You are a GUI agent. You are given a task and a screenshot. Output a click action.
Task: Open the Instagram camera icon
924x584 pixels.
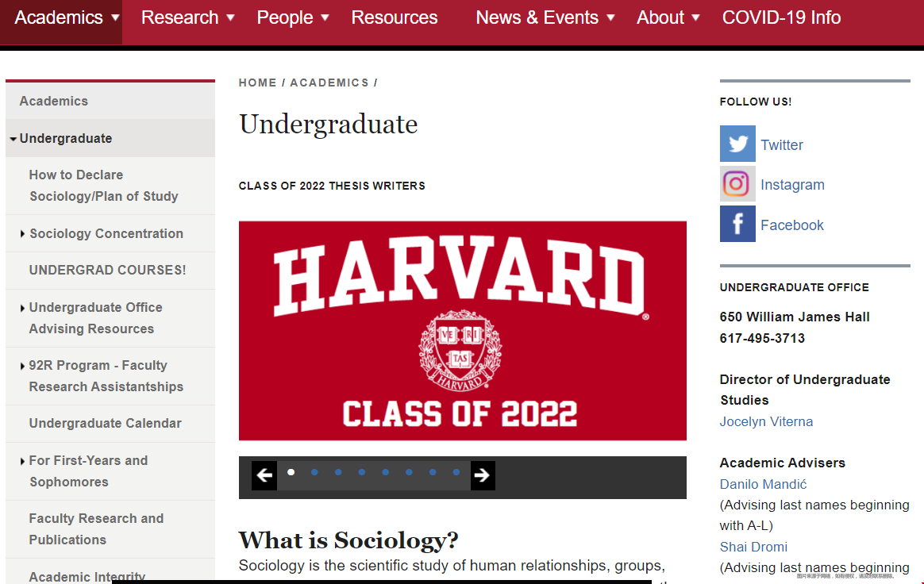pos(737,184)
